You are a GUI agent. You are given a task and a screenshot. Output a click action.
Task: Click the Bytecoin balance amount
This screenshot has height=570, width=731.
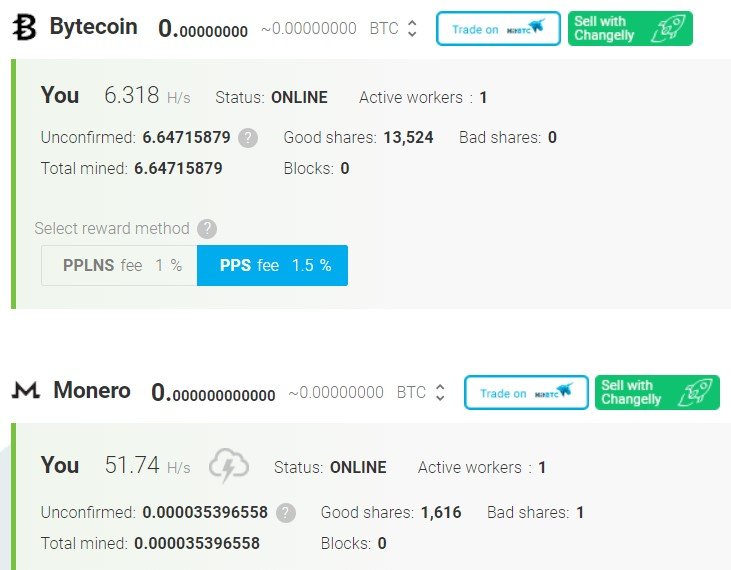(x=203, y=30)
